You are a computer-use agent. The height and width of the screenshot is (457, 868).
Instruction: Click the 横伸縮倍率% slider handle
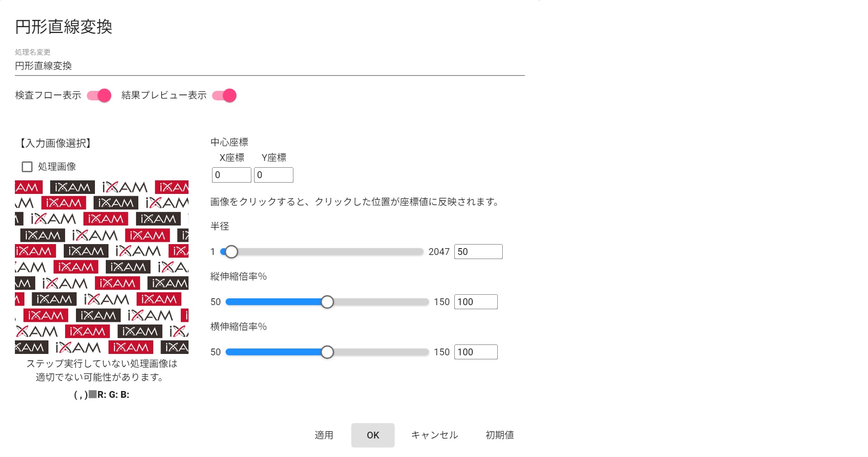tap(327, 352)
